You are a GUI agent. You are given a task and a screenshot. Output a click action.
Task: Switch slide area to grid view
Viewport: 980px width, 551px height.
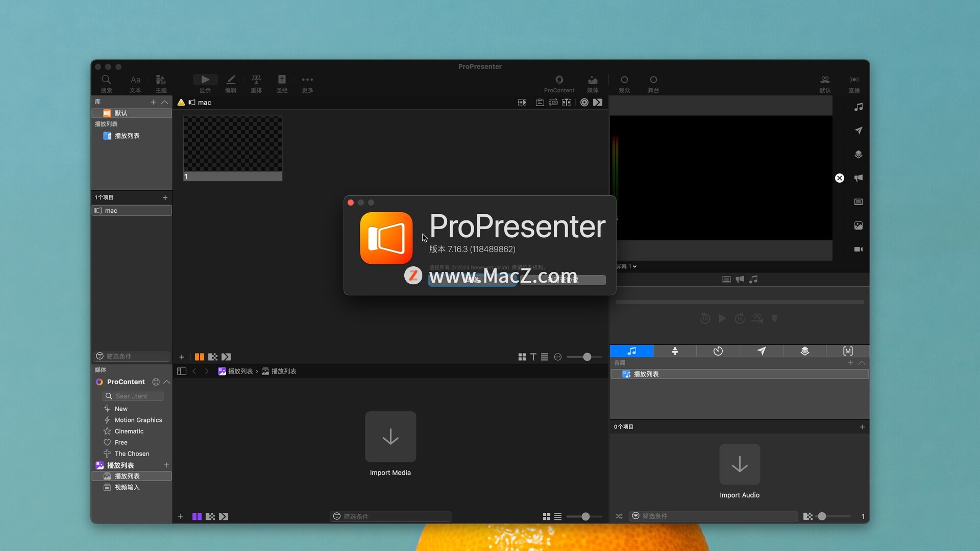[522, 357]
